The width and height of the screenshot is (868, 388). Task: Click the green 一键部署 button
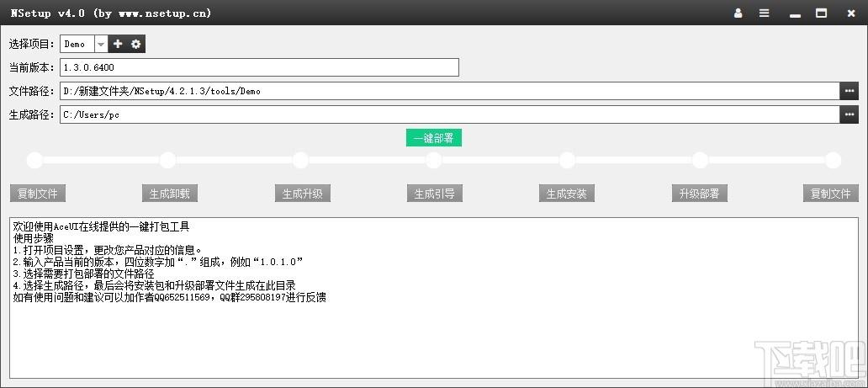pos(433,138)
